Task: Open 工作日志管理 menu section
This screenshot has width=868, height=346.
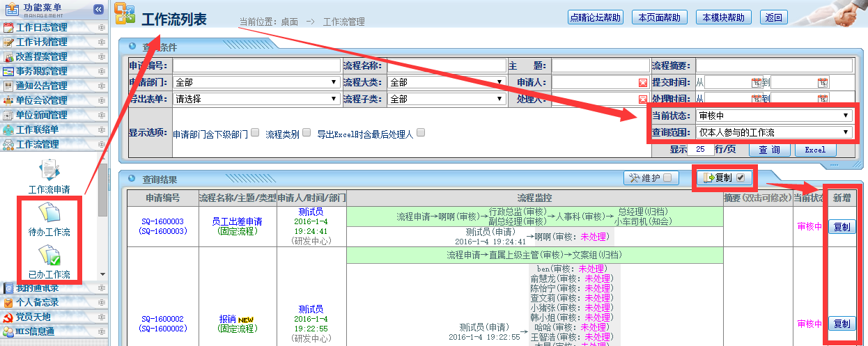Action: 42,27
